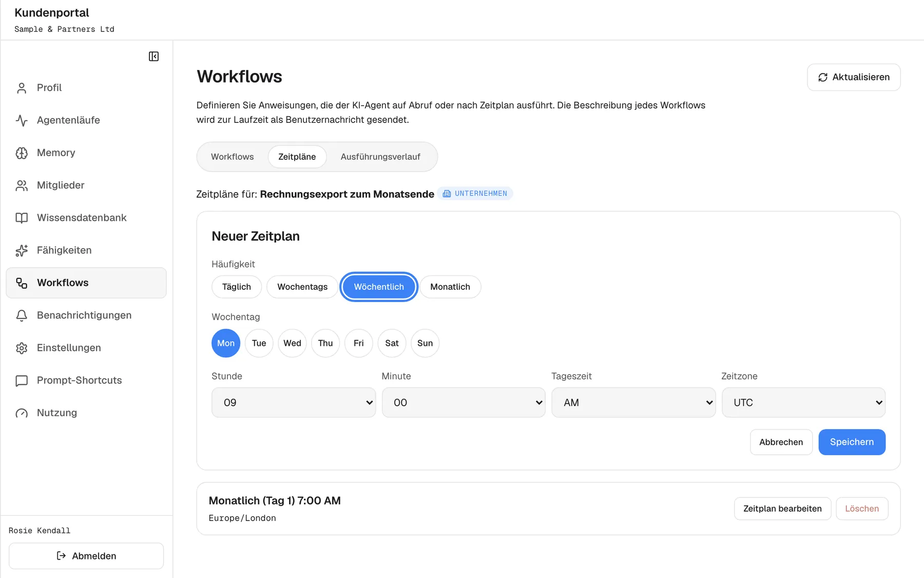Click the refresh icon in Aktualisieren
The height and width of the screenshot is (578, 924).
pyautogui.click(x=823, y=77)
